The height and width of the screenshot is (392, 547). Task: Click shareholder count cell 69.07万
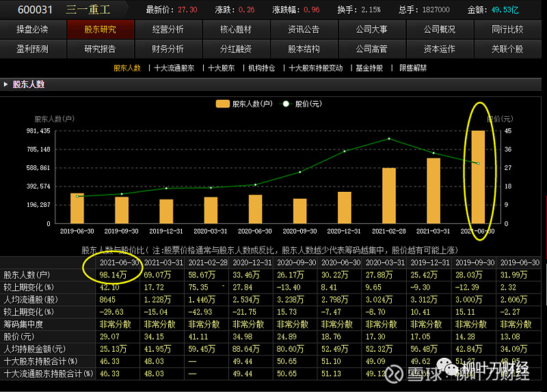(x=157, y=275)
